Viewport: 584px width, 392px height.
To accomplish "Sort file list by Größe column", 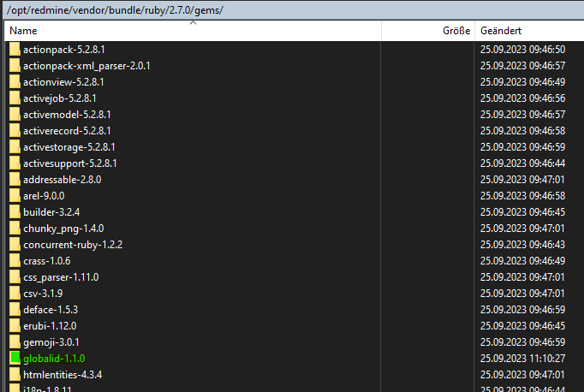I will [x=427, y=31].
